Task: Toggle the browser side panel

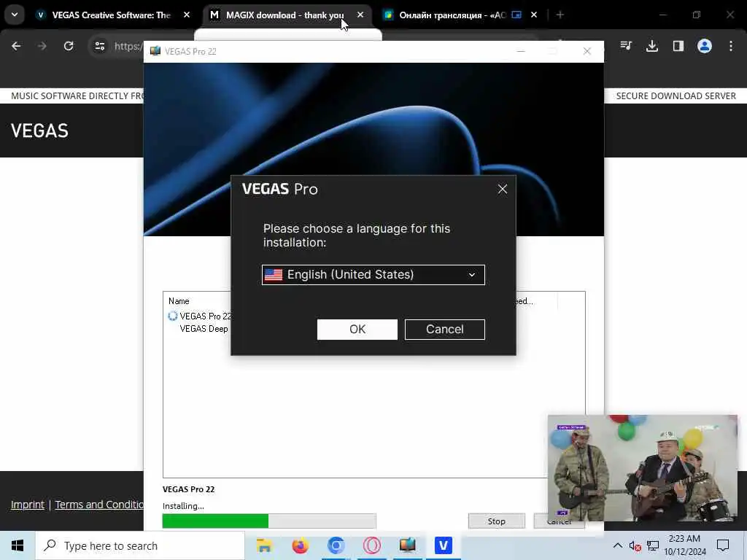Action: 678,46
